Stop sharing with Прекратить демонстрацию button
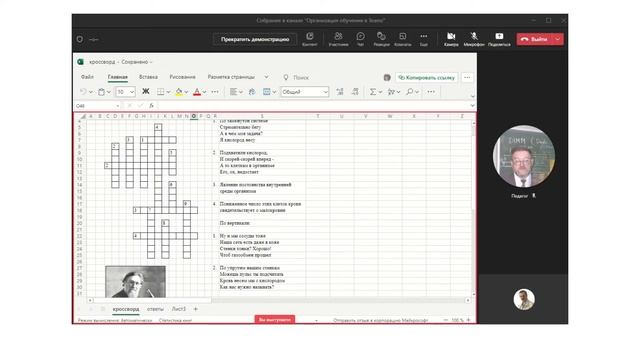 click(255, 40)
